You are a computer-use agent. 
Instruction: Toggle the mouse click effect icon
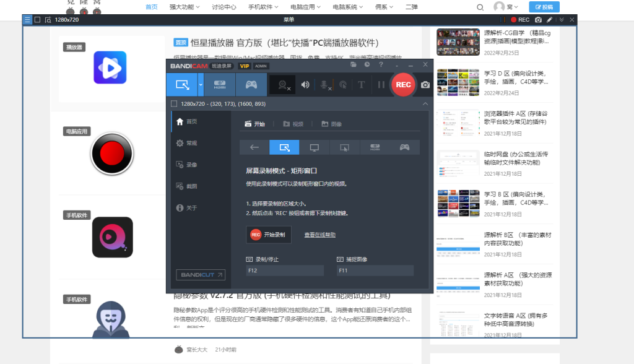point(343,85)
